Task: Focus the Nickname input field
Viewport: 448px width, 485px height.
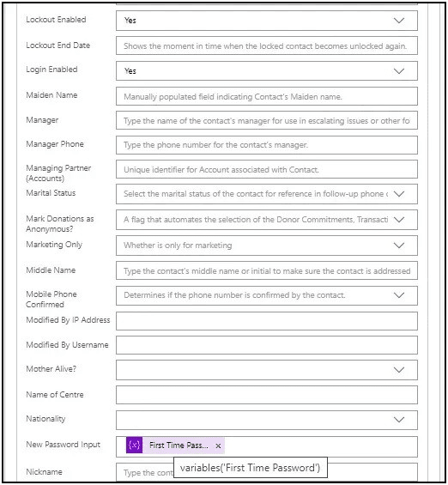Action: coord(267,472)
